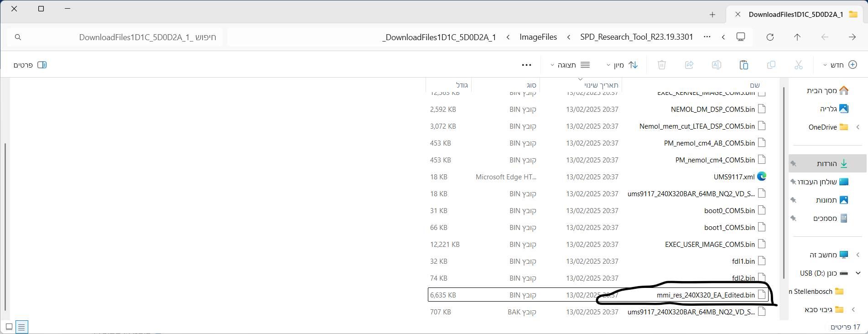Select the DownloadFiles1D1C_5D0D2A_1 tab
This screenshot has height=334, width=868.
tap(796, 15)
